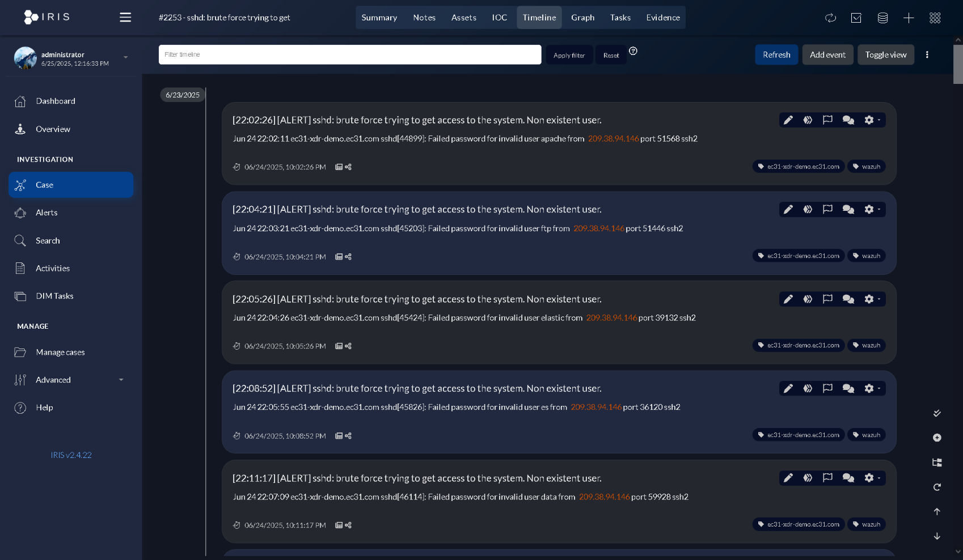This screenshot has height=560, width=963.
Task: Apply the timeline filter
Action: 569,55
